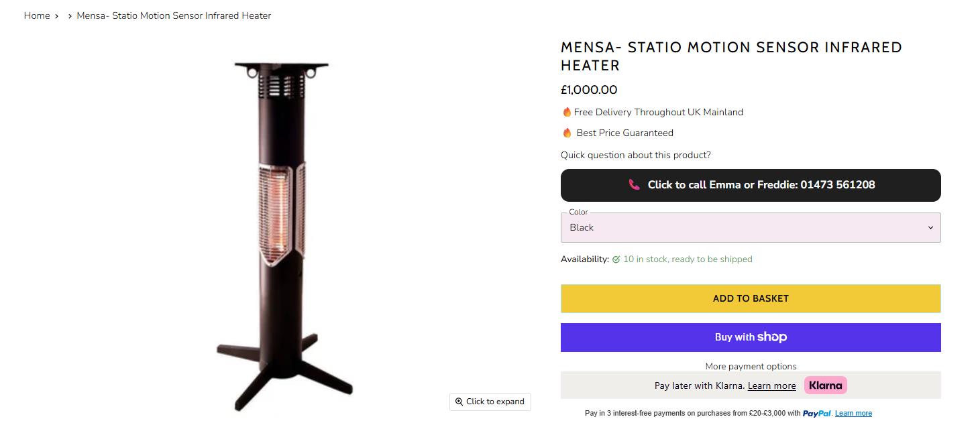Viewport: 980px width, 421px height.
Task: Go to Home in the breadcrumb
Action: click(x=37, y=15)
